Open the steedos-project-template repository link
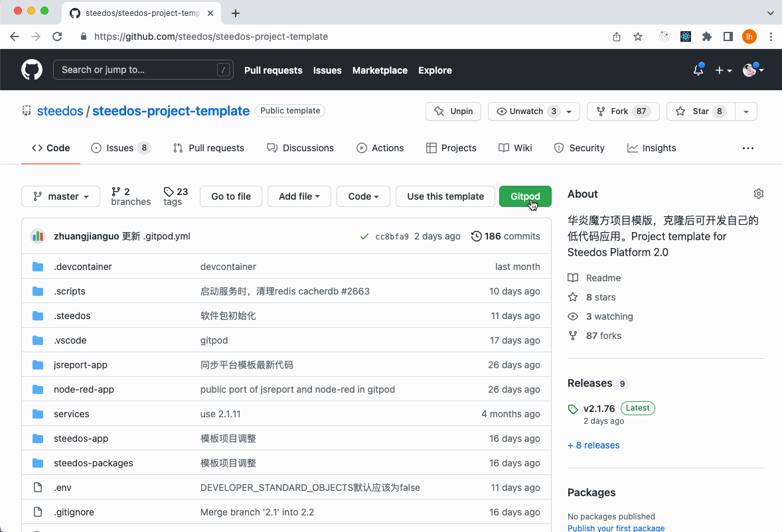Screen dimensions: 782x532 click(171, 111)
